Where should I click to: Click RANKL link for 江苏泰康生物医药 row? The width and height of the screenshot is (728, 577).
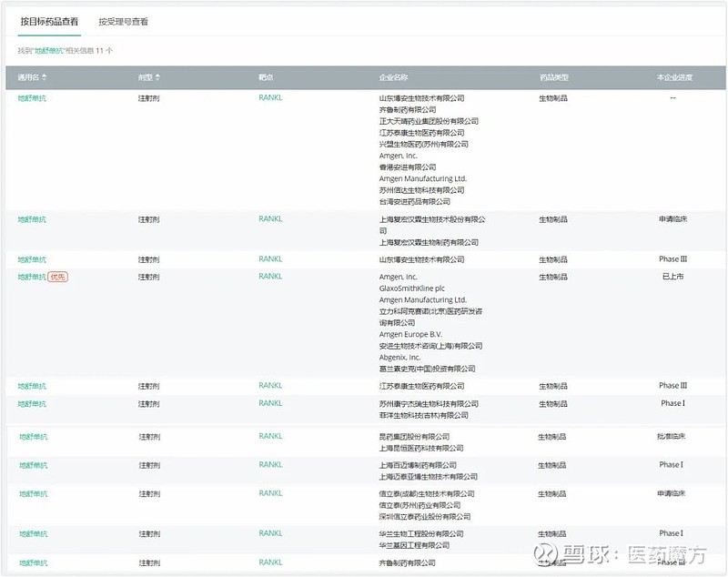(x=270, y=385)
